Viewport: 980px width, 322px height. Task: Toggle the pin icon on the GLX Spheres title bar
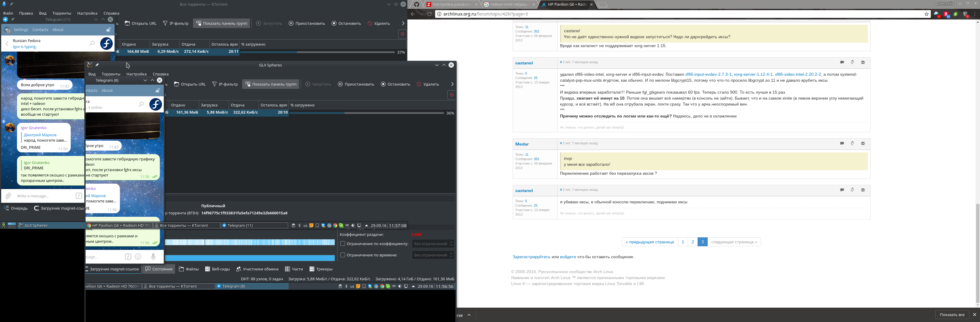point(97,65)
